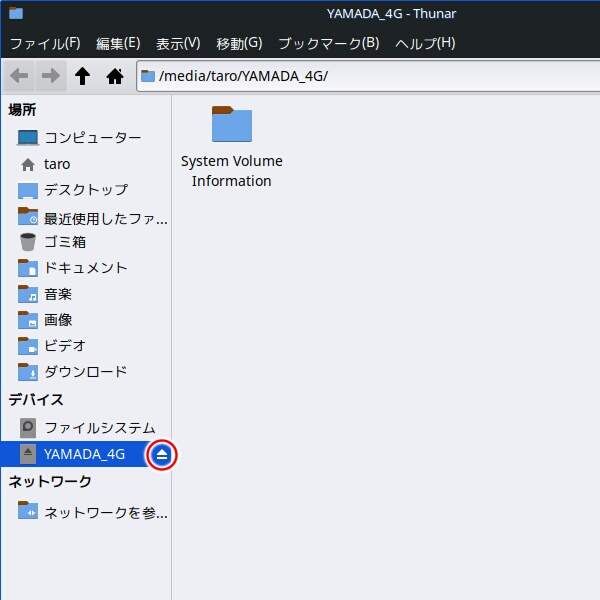This screenshot has height=600, width=600.
Task: Select コンピューター in the sidebar
Action: (92, 138)
